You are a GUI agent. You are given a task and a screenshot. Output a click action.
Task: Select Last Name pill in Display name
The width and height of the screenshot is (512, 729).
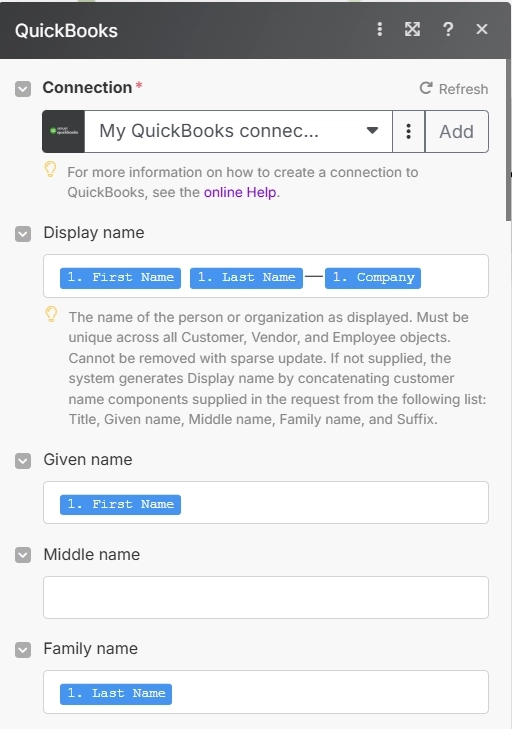(246, 278)
